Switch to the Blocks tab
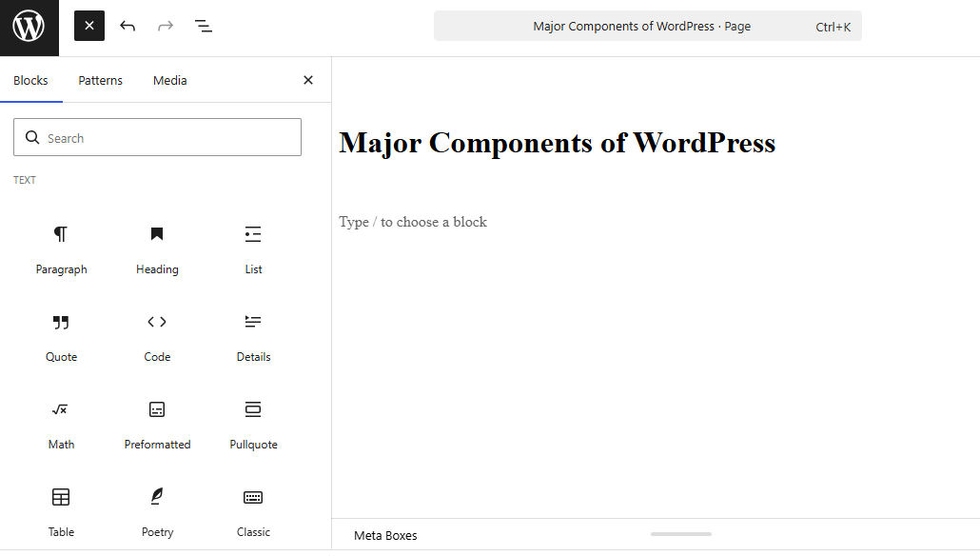Screen dimensions: 980x556 pyautogui.click(x=30, y=80)
